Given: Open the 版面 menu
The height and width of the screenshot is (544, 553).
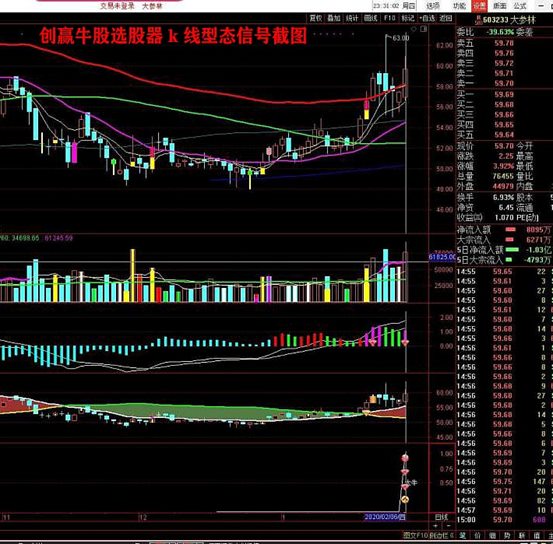Looking at the screenshot, I should point(500,6).
